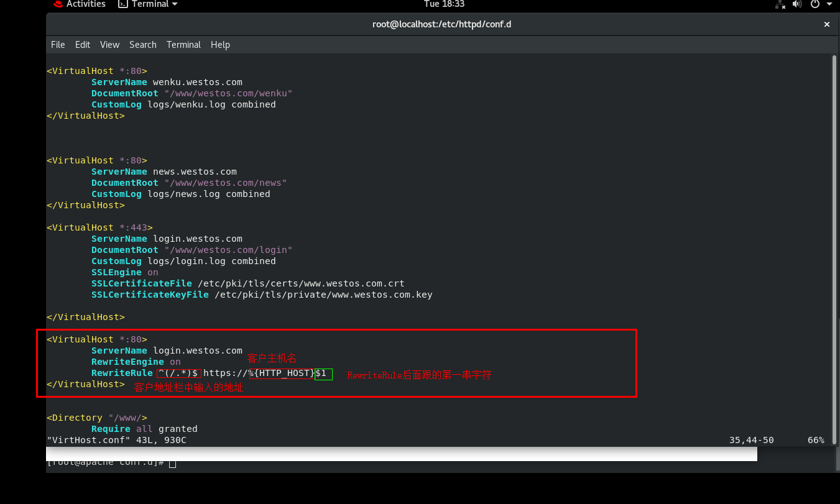Click the ^(/.*)$ regex pattern
Screen dimensions: 840x504
coord(178,373)
